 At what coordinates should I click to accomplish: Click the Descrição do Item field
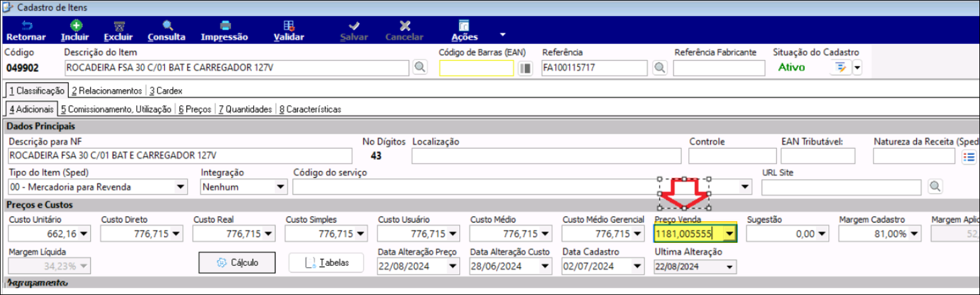(236, 68)
